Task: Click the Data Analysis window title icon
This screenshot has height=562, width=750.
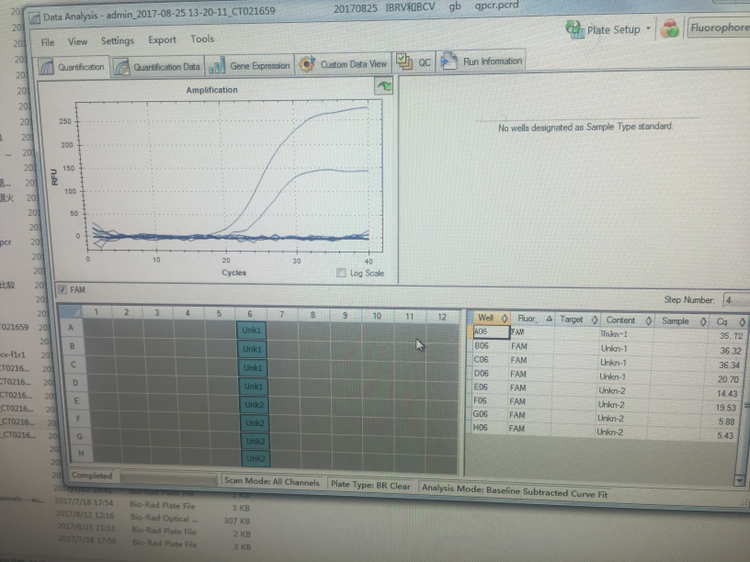Action: point(34,18)
